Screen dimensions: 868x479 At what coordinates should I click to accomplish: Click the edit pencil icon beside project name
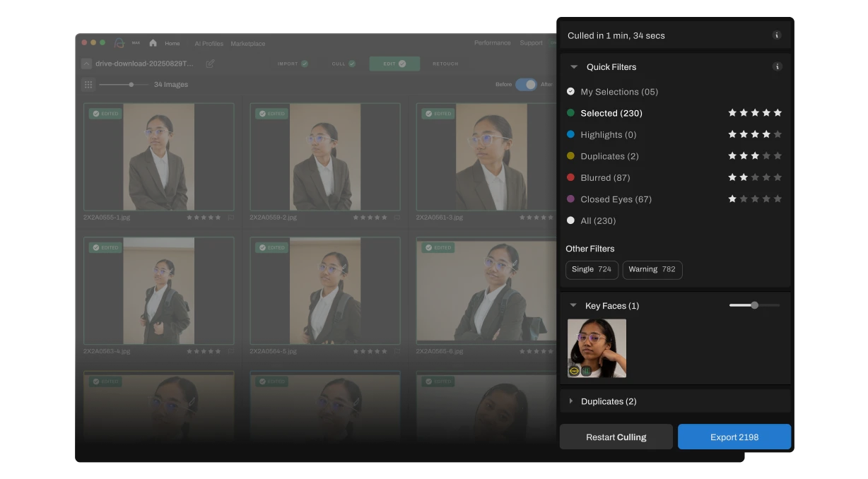point(210,64)
